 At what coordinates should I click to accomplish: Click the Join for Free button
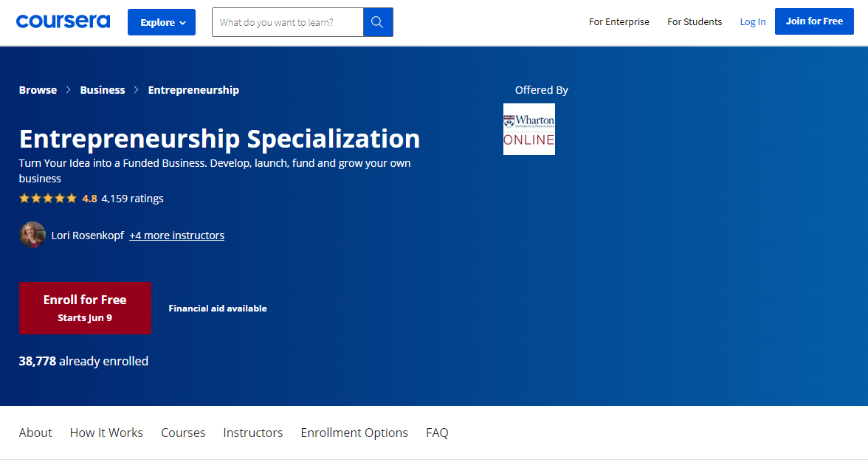[x=814, y=21]
